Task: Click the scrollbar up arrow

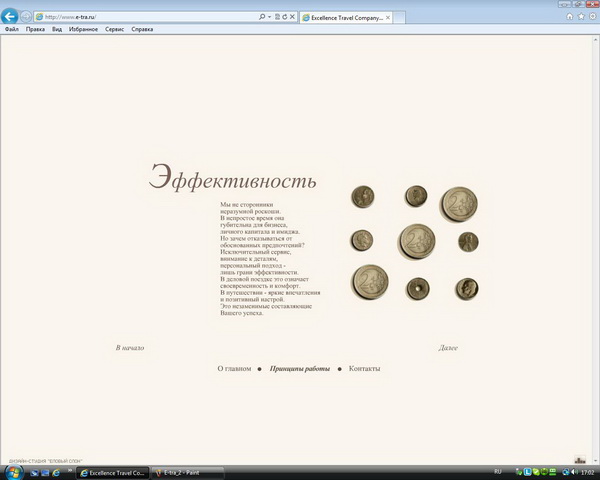Action: tap(596, 39)
